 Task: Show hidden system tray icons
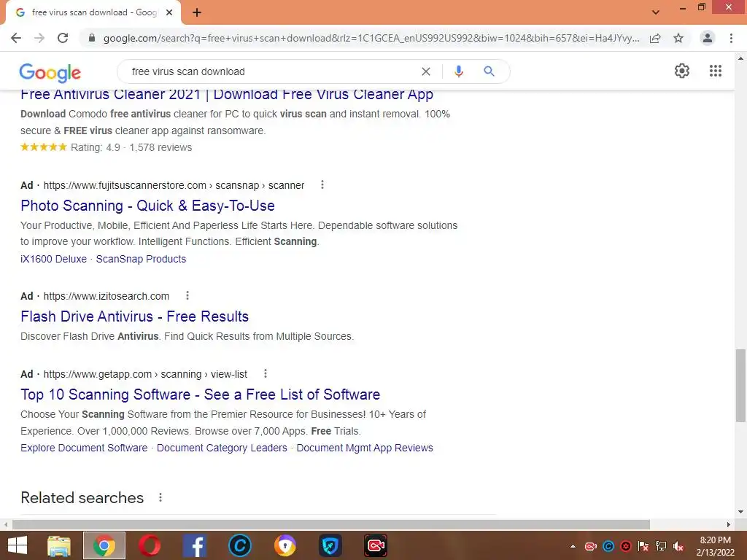[x=573, y=547]
